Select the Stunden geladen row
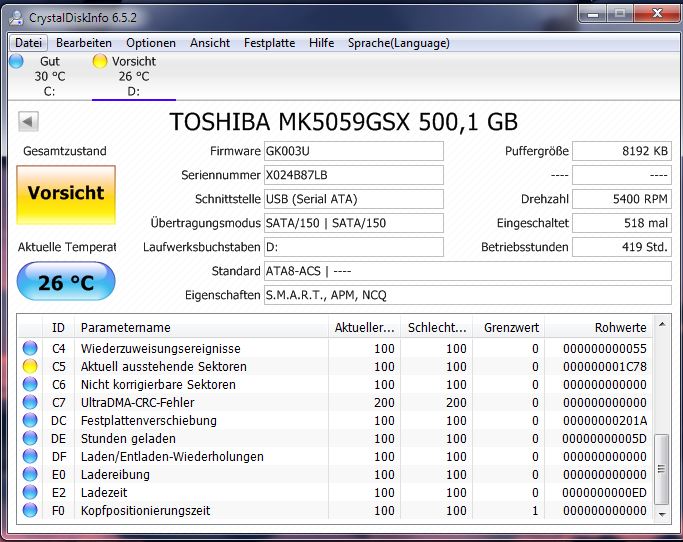The image size is (683, 542). coord(335,438)
